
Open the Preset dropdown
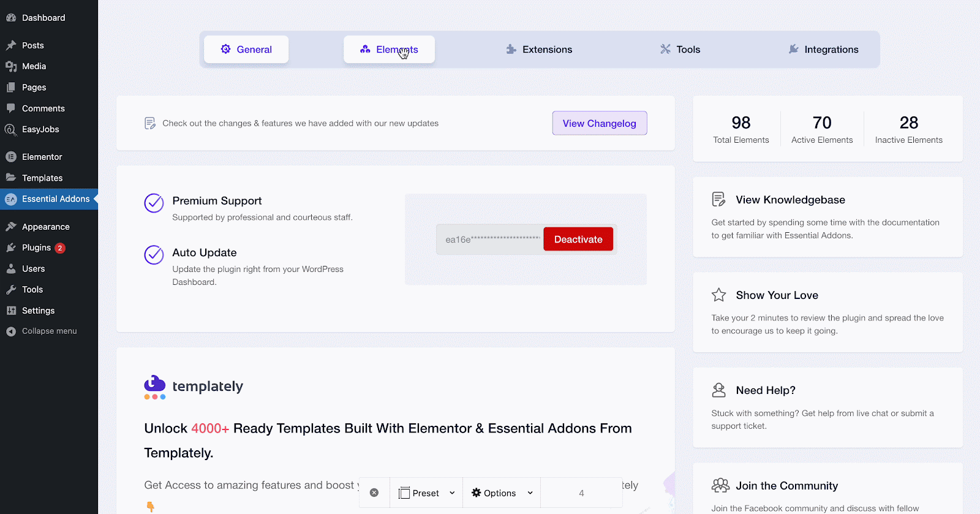[426, 493]
